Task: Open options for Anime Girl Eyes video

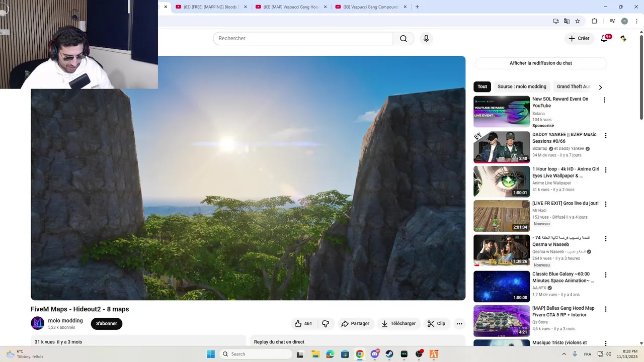Action: pyautogui.click(x=605, y=170)
